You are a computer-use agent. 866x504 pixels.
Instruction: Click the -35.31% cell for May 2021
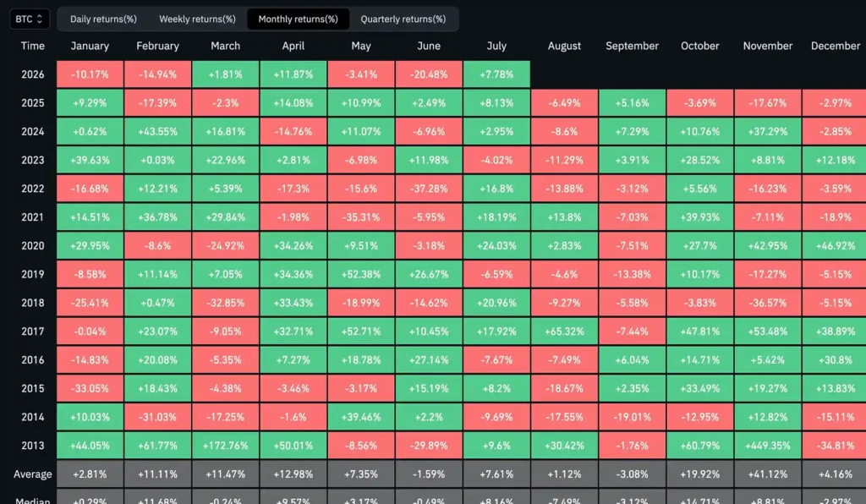pyautogui.click(x=361, y=217)
